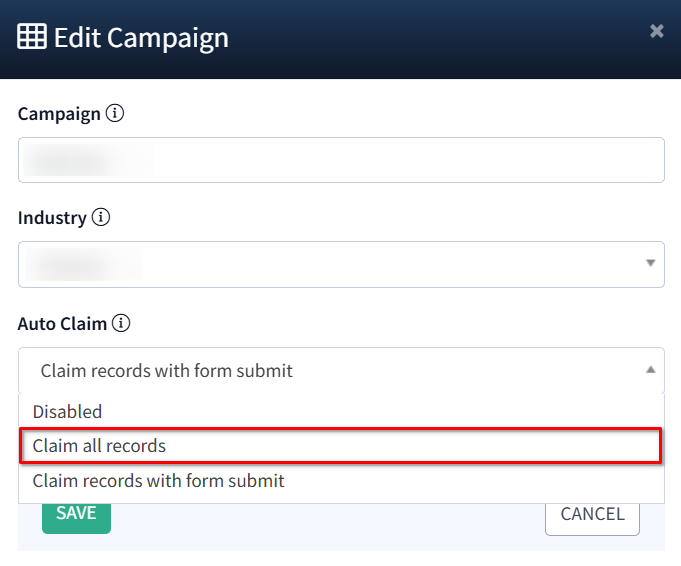Click the CANCEL button
The image size is (681, 566).
click(592, 514)
